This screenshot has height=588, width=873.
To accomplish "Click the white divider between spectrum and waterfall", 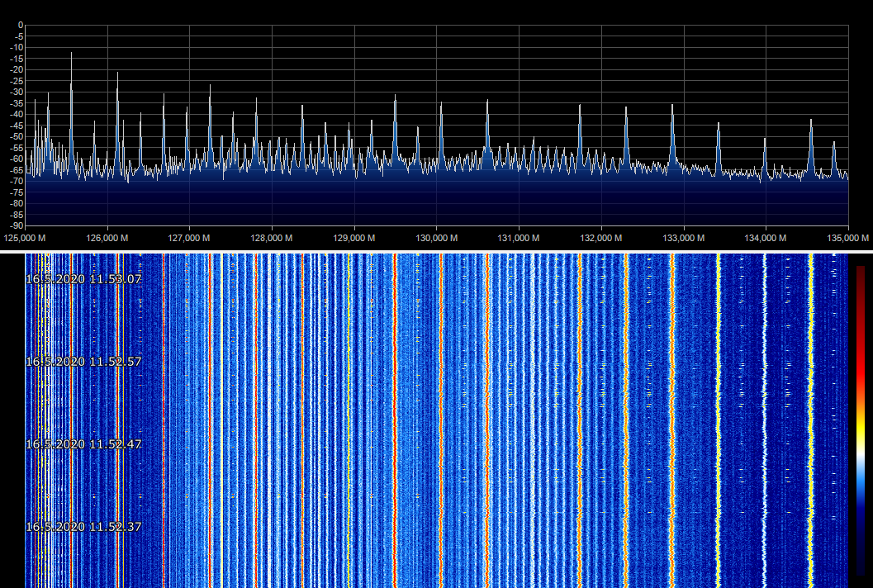I will 436,250.
